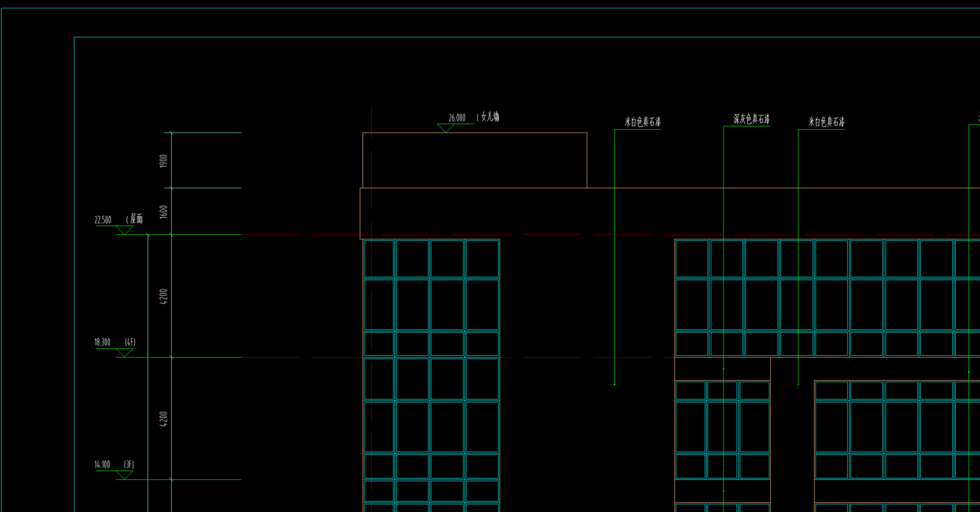This screenshot has width=980, height=512.
Task: Select the 1600 vertical dimension text
Action: (x=164, y=212)
